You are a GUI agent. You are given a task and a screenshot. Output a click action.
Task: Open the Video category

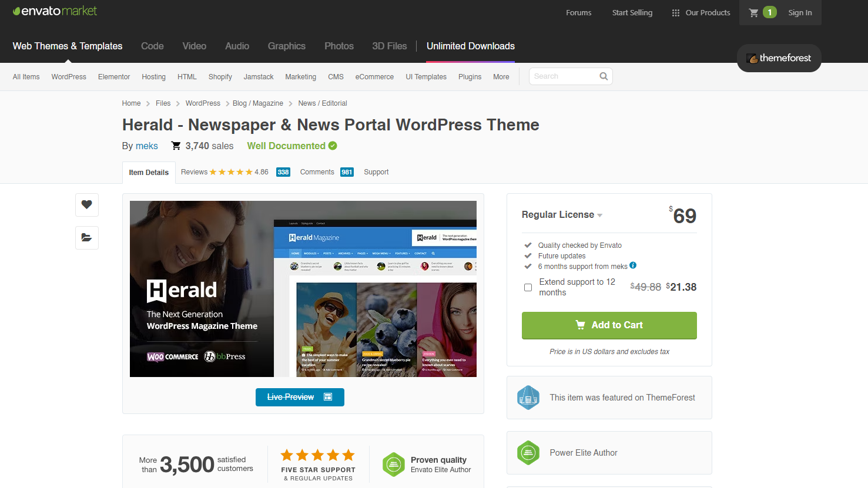coord(195,46)
